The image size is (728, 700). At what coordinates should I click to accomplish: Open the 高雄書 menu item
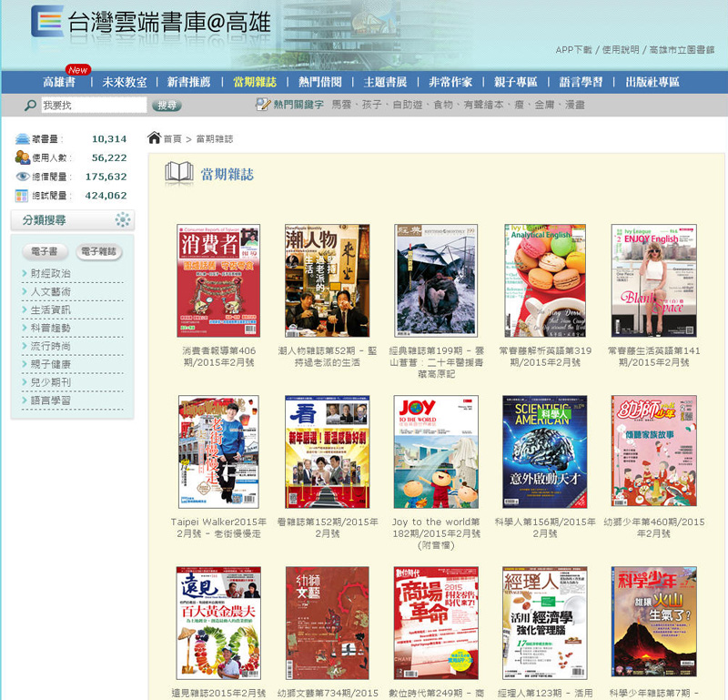click(x=59, y=82)
